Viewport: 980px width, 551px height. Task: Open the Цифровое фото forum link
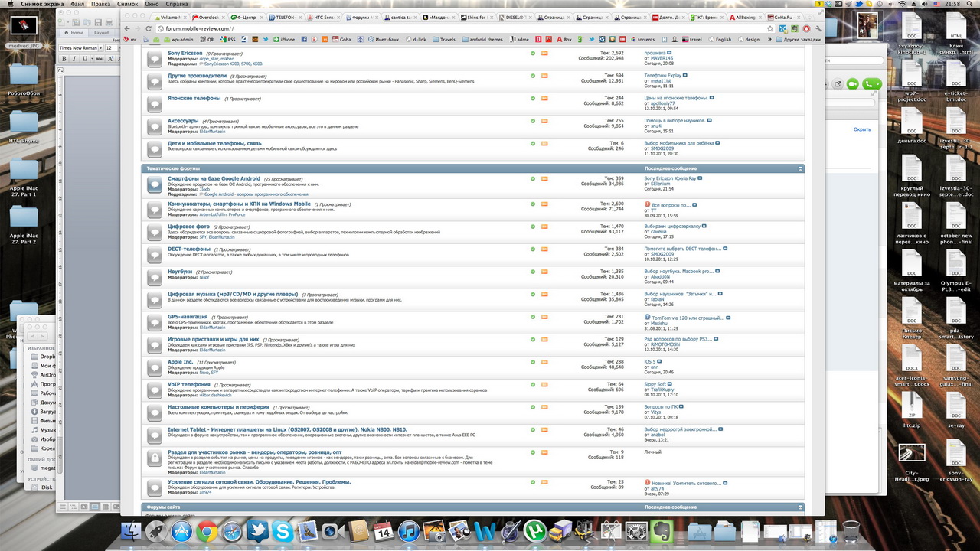point(188,227)
